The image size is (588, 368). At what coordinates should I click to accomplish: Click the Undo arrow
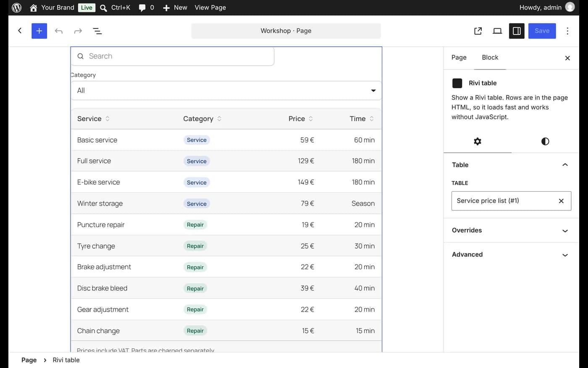coord(59,31)
